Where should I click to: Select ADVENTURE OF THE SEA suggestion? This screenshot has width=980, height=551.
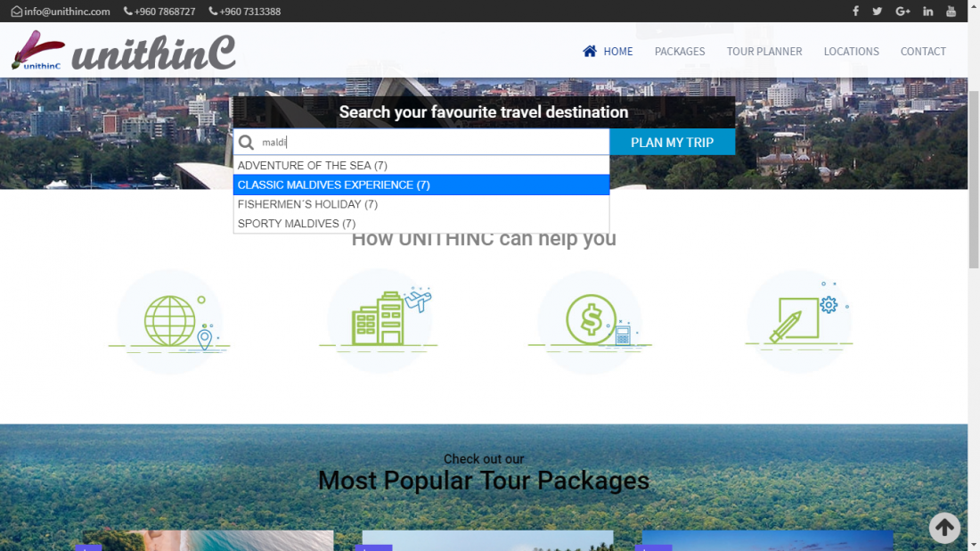click(421, 166)
